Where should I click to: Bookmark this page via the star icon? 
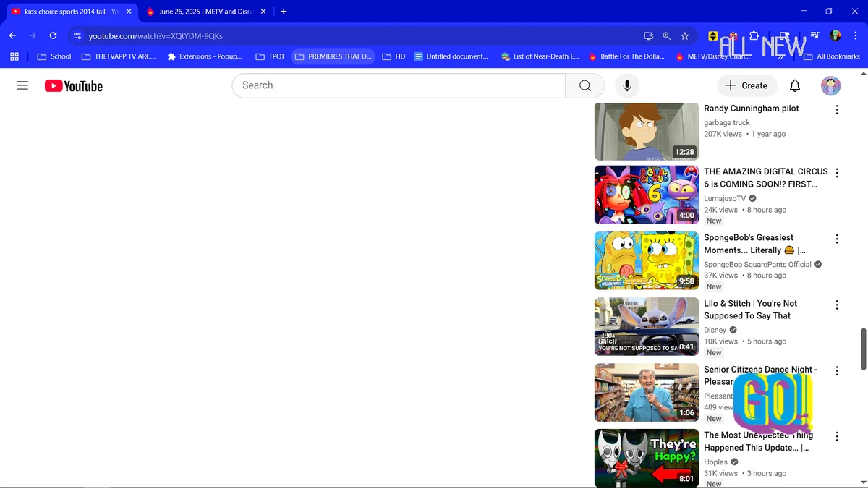coord(684,35)
